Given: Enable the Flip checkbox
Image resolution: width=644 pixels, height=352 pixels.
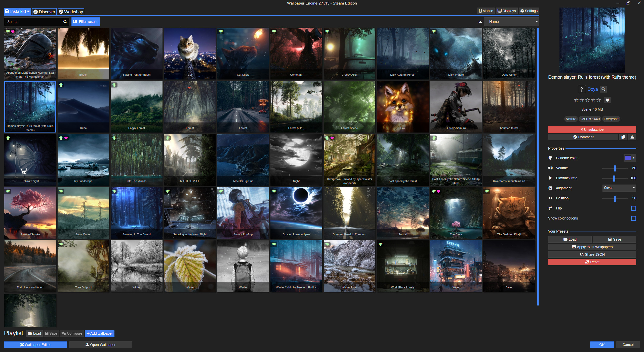Looking at the screenshot, I should pos(633,208).
